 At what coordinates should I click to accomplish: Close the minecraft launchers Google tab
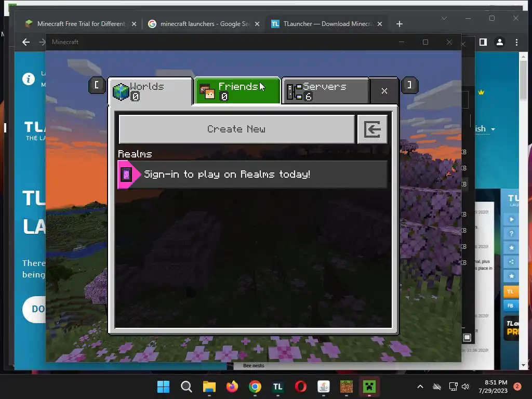click(257, 24)
